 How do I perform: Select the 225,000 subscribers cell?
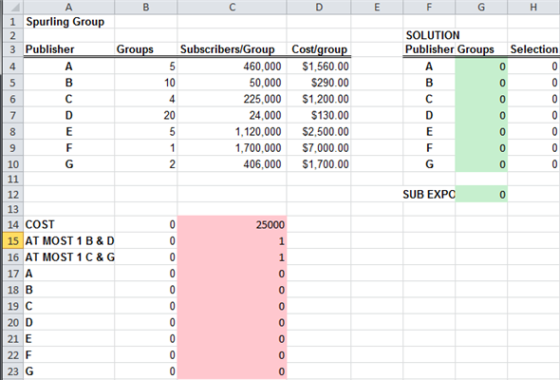pyautogui.click(x=232, y=99)
